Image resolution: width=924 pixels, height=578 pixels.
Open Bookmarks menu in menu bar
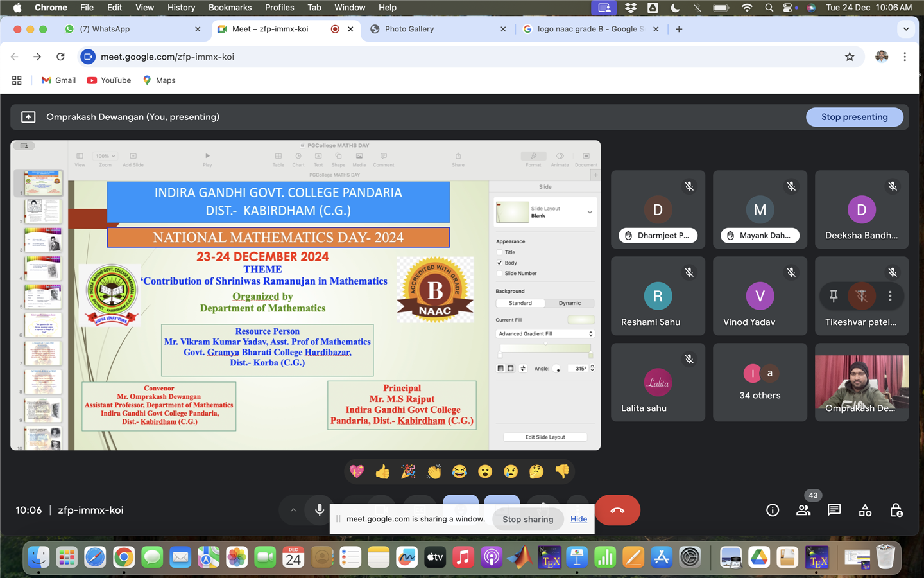point(230,8)
